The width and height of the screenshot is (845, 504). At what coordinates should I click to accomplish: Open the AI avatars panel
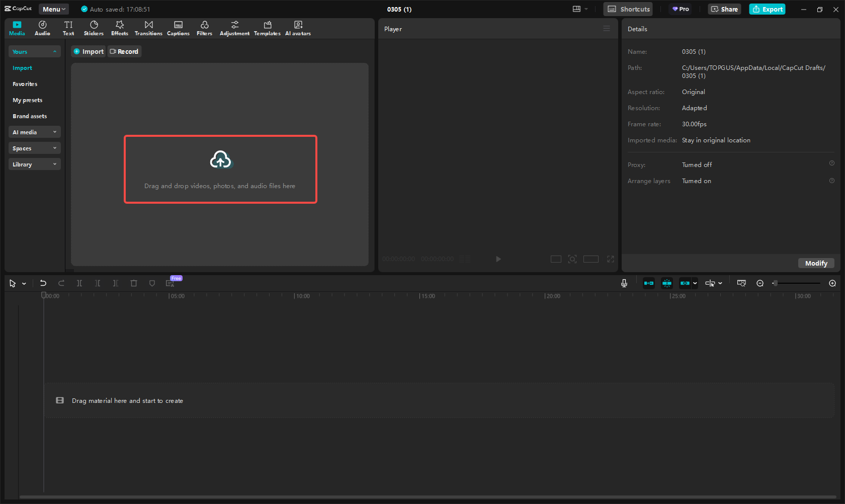pos(298,28)
